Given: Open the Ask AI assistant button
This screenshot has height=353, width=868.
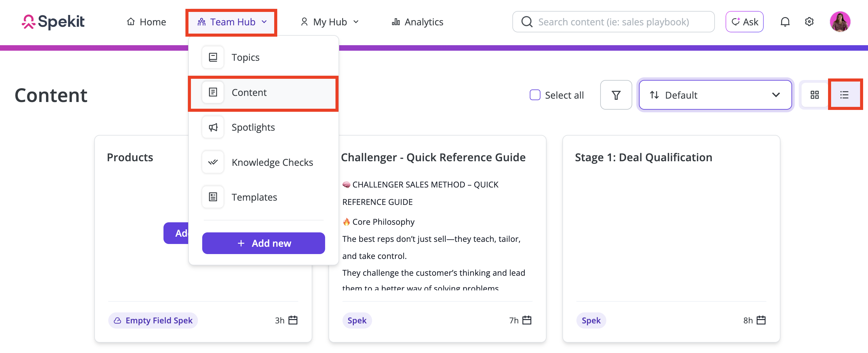Looking at the screenshot, I should point(744,22).
